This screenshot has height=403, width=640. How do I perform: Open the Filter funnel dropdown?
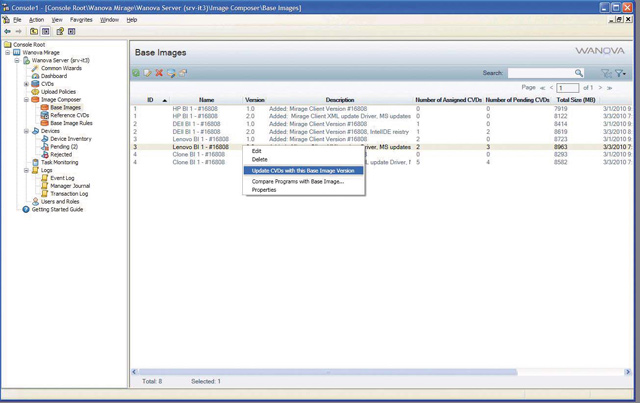[x=620, y=73]
